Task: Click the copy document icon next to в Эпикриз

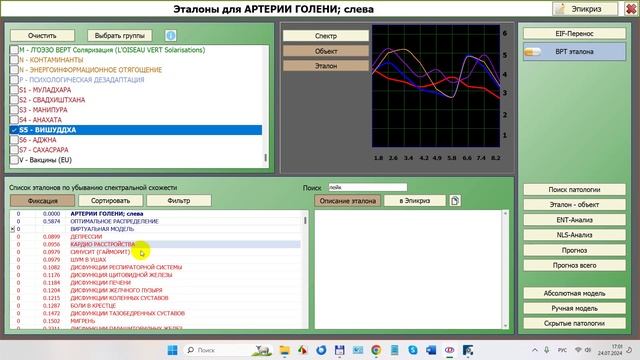Action: 455,200
